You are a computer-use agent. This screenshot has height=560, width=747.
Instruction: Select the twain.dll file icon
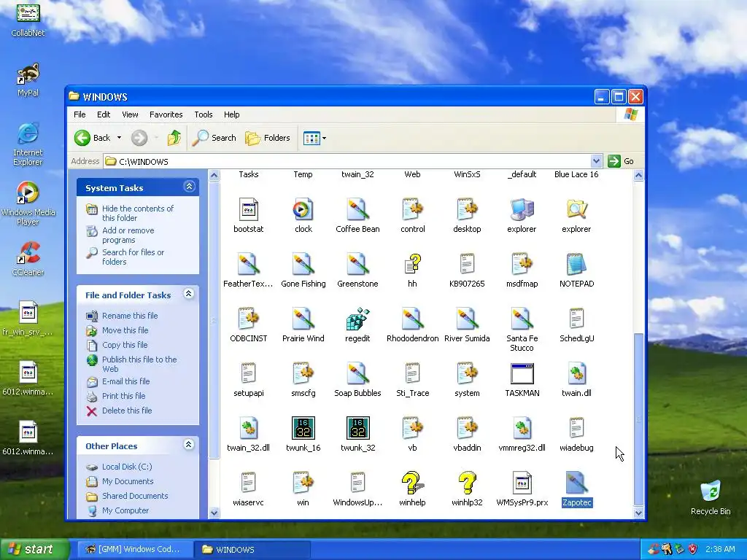pos(576,374)
